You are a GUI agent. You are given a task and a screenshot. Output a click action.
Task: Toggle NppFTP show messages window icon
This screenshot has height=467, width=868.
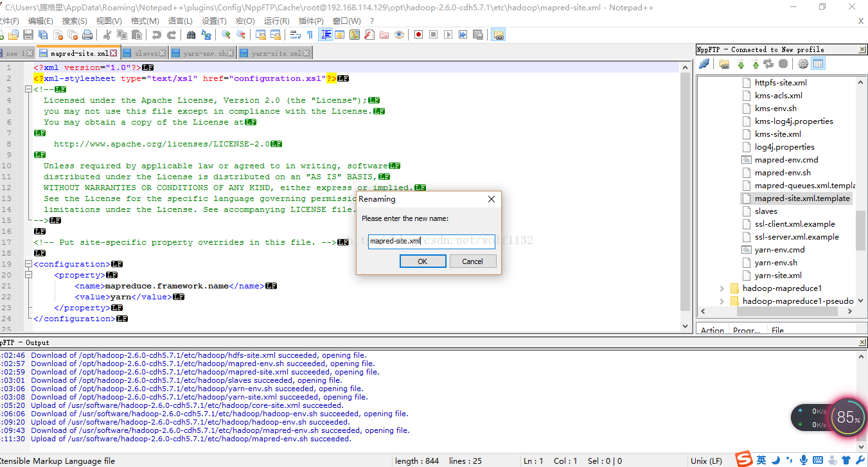click(818, 64)
